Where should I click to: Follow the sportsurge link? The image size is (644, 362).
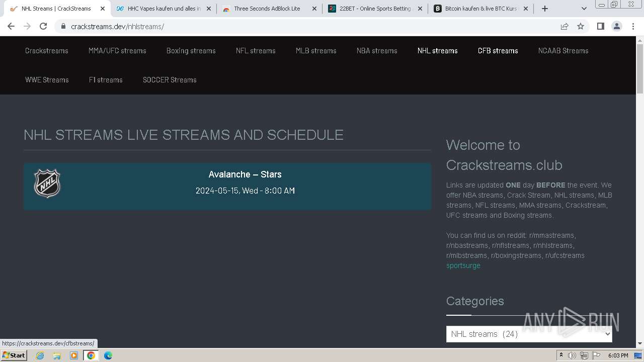[463, 265]
